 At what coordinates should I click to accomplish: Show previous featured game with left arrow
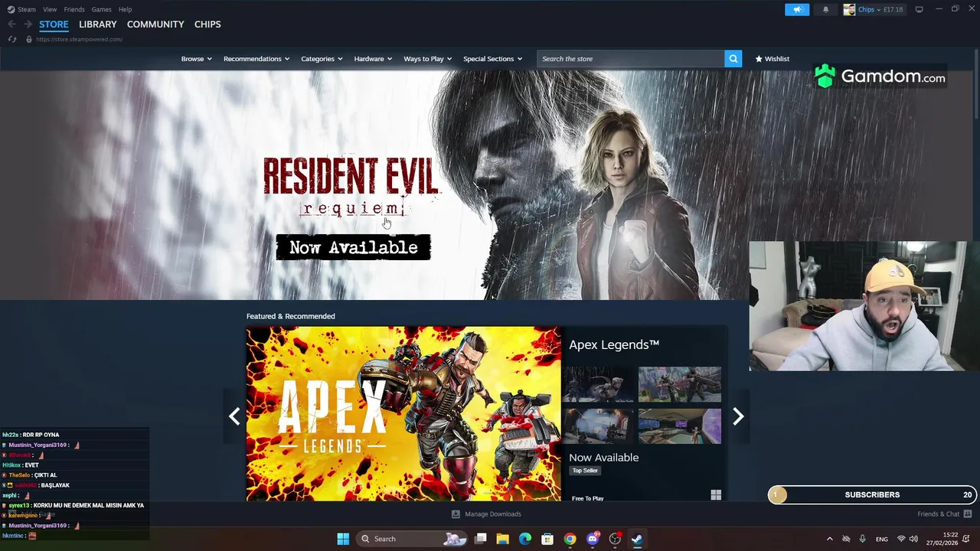pyautogui.click(x=234, y=416)
